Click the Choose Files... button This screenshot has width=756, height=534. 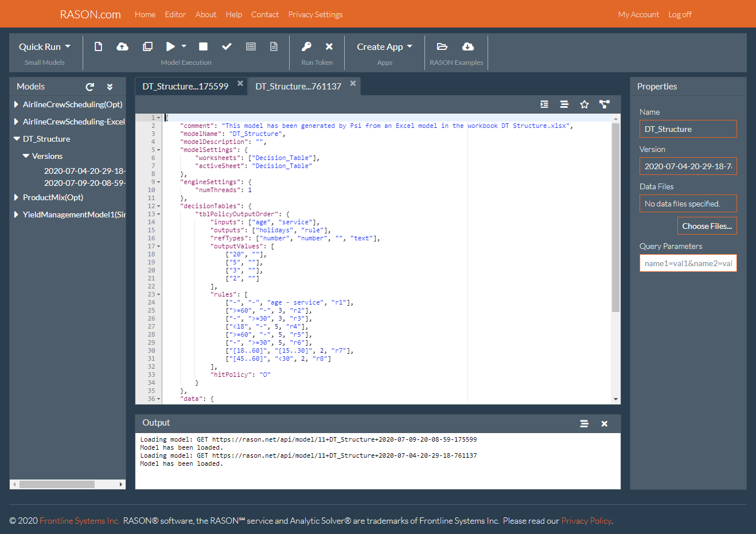(707, 226)
